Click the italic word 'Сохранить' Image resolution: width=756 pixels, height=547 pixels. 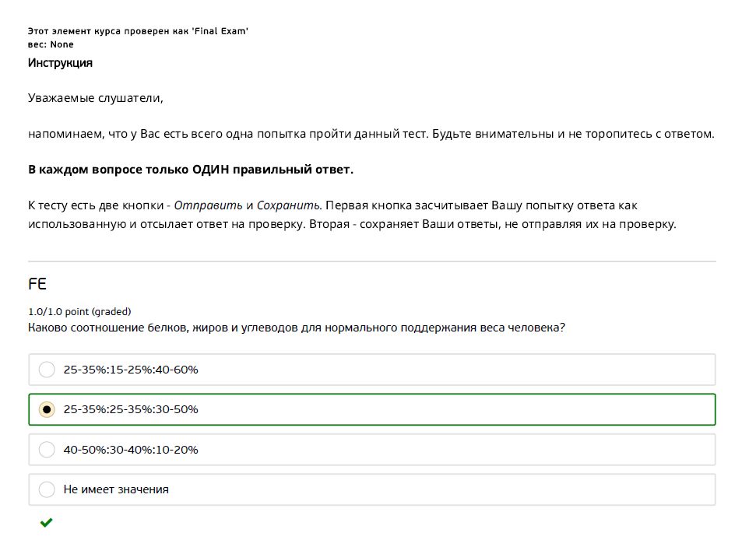point(288,206)
